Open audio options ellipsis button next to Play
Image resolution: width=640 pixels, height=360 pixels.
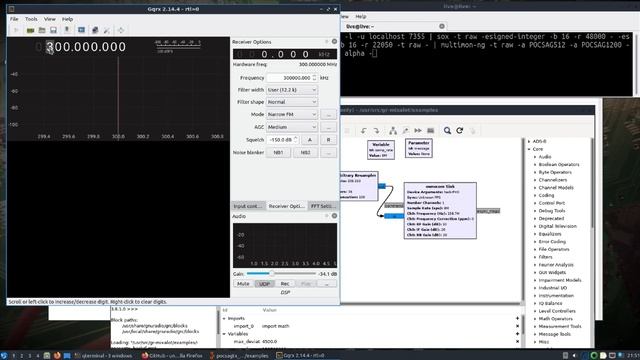[x=327, y=284]
